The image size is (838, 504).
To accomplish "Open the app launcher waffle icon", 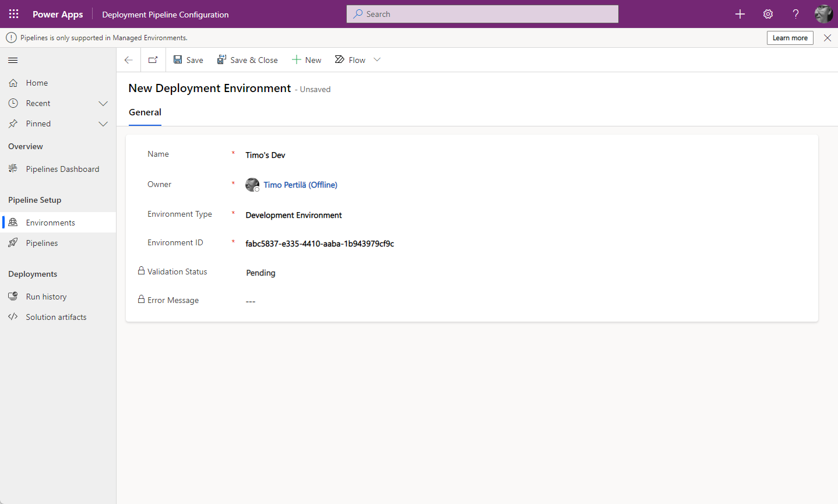I will coord(14,14).
